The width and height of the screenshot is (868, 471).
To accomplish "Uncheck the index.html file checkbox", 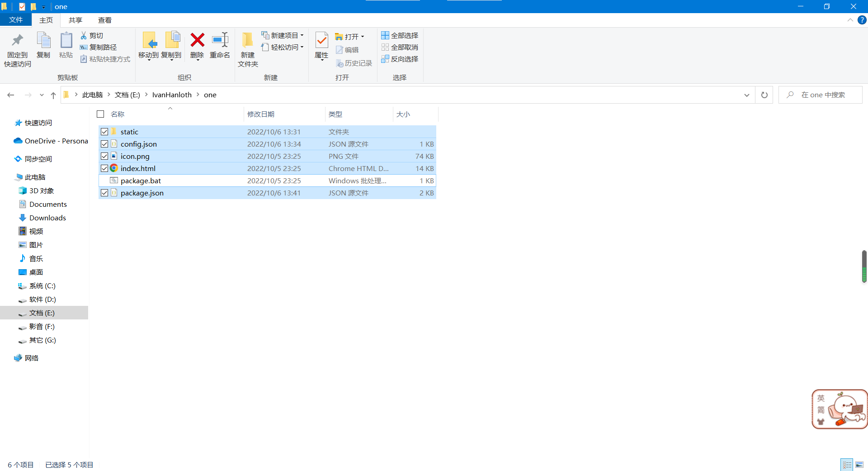I will click(x=104, y=168).
